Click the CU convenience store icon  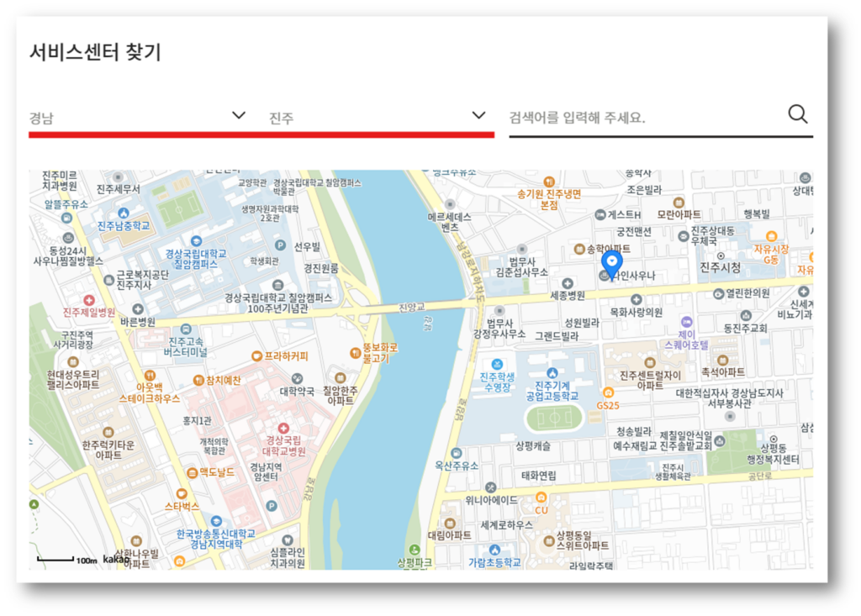click(541, 498)
